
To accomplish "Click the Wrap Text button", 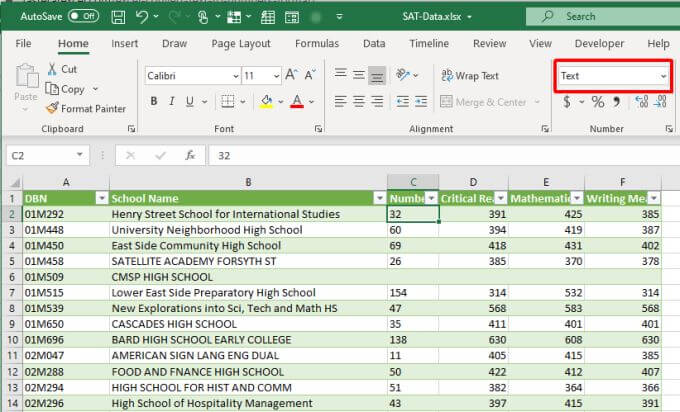I will pyautogui.click(x=470, y=76).
